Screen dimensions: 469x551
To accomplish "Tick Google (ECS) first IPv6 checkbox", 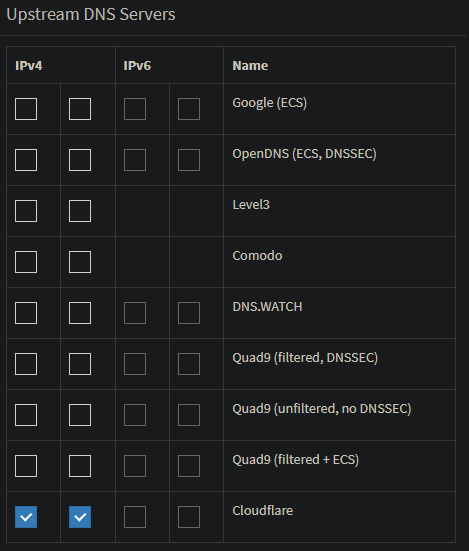I will coord(135,109).
